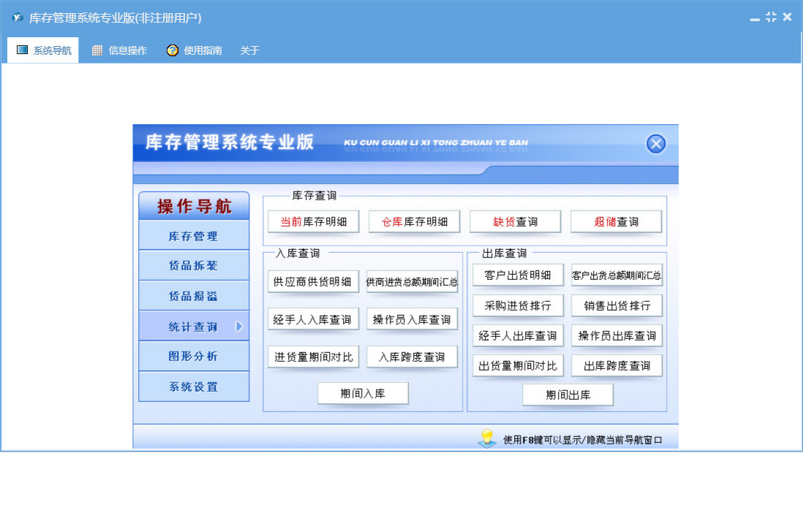Viewport: 803px width, 532px height.
Task: Open the 关于 menu
Action: point(249,50)
